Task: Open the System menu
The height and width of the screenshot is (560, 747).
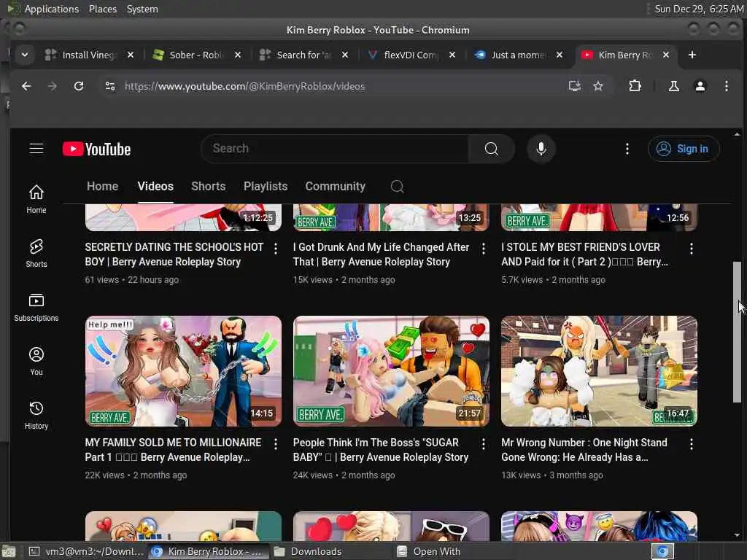Action: coord(142,9)
